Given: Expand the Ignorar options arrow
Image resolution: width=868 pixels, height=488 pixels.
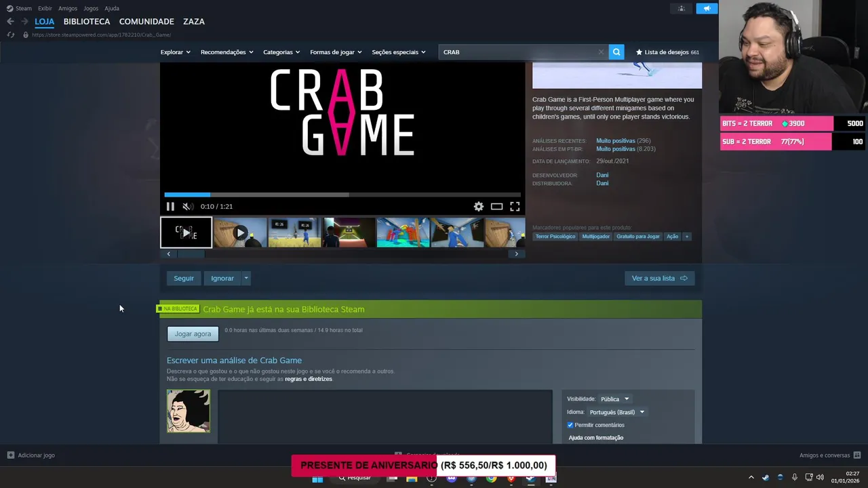Looking at the screenshot, I should coord(246,279).
